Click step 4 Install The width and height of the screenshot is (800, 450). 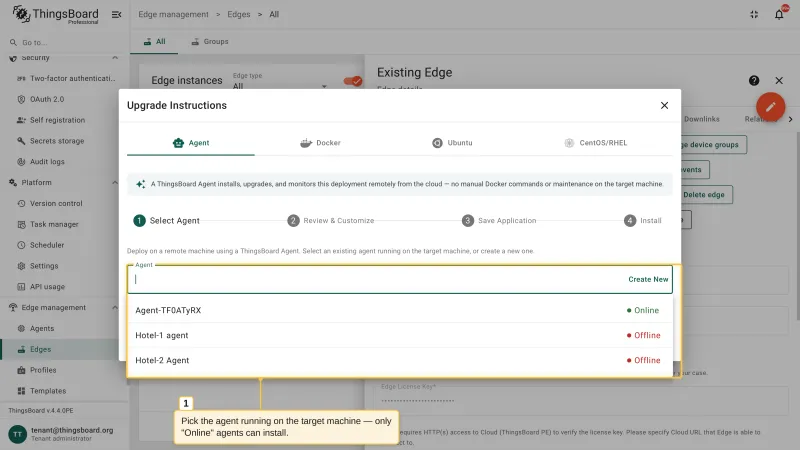click(x=643, y=220)
